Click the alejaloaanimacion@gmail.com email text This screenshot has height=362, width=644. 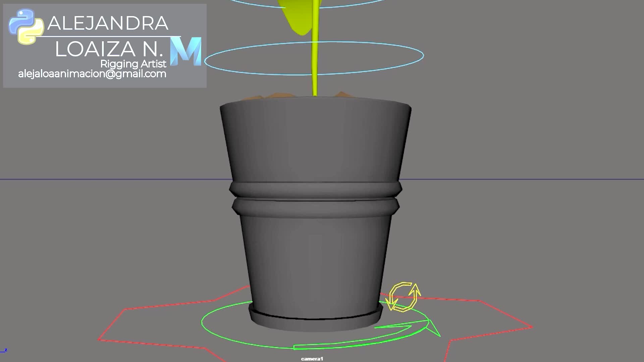click(x=92, y=74)
